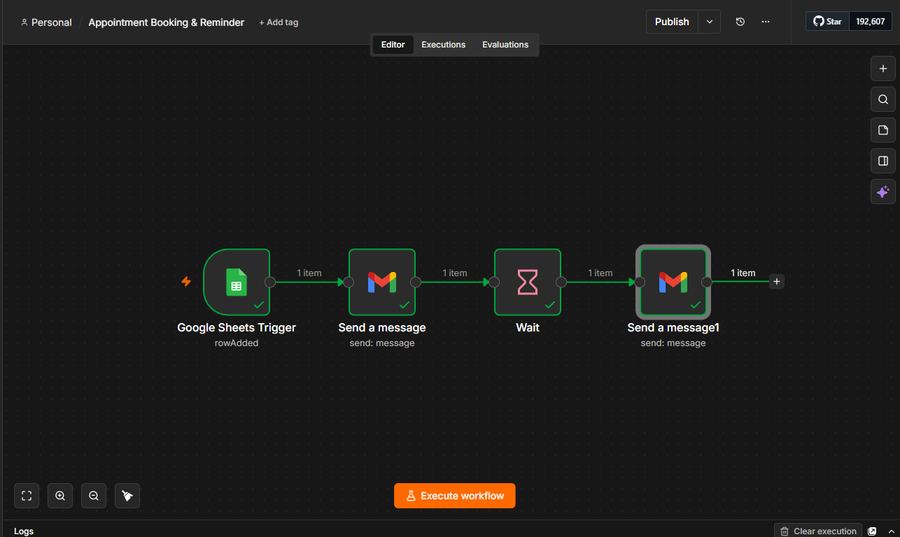Image resolution: width=900 pixels, height=537 pixels.
Task: Open the first Send a message Gmail node
Action: click(382, 282)
